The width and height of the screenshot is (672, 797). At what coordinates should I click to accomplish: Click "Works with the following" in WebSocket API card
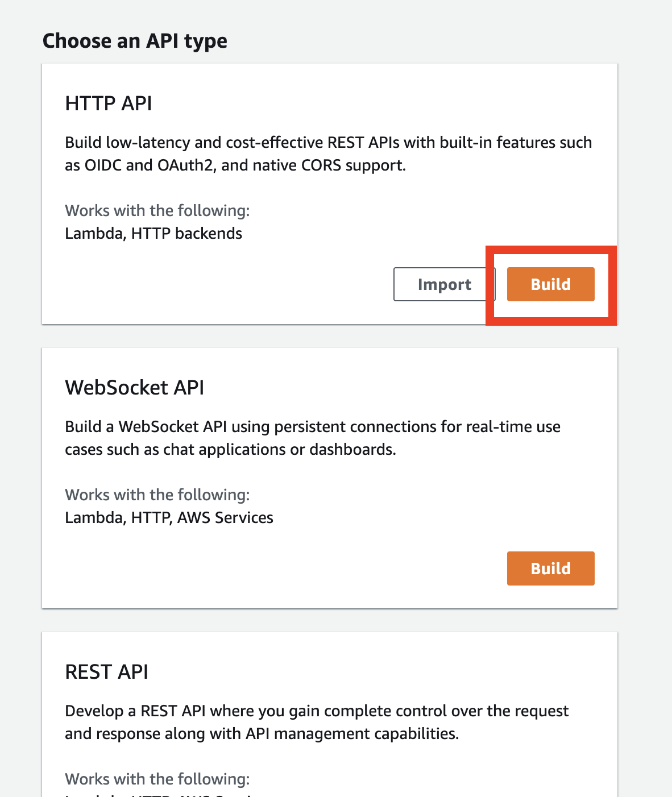(157, 495)
